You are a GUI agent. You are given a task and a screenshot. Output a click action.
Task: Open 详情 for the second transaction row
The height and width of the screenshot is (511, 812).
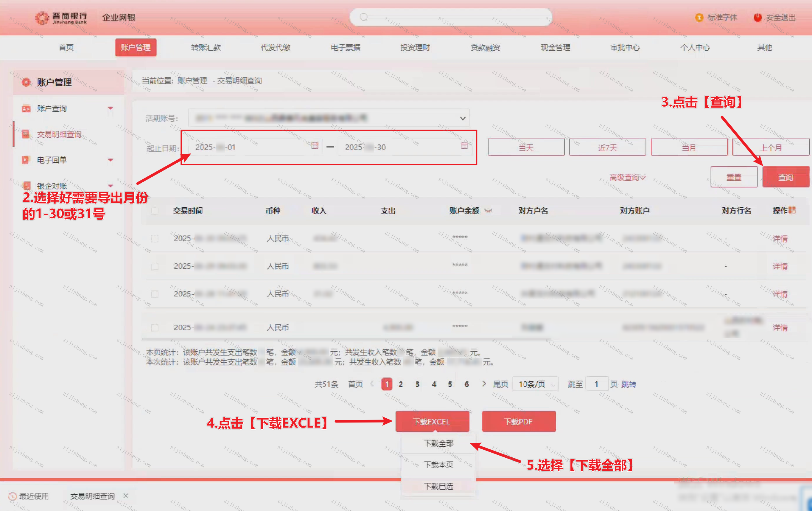point(780,266)
